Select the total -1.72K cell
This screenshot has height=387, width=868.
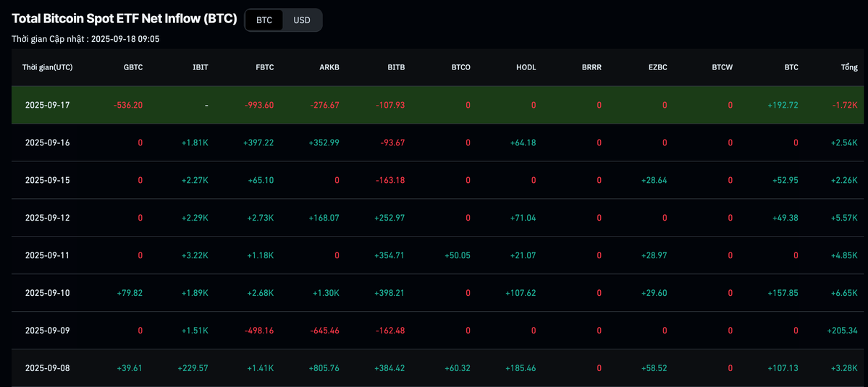pyautogui.click(x=844, y=105)
